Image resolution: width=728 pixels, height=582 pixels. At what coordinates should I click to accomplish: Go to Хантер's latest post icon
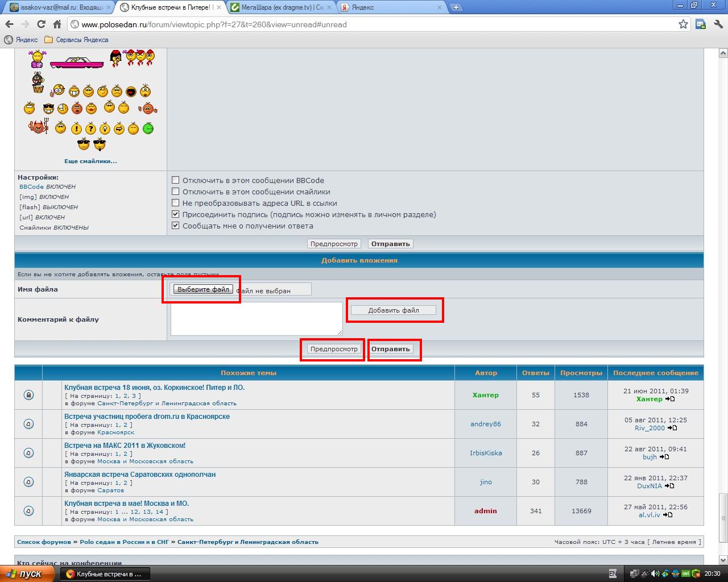click(670, 399)
